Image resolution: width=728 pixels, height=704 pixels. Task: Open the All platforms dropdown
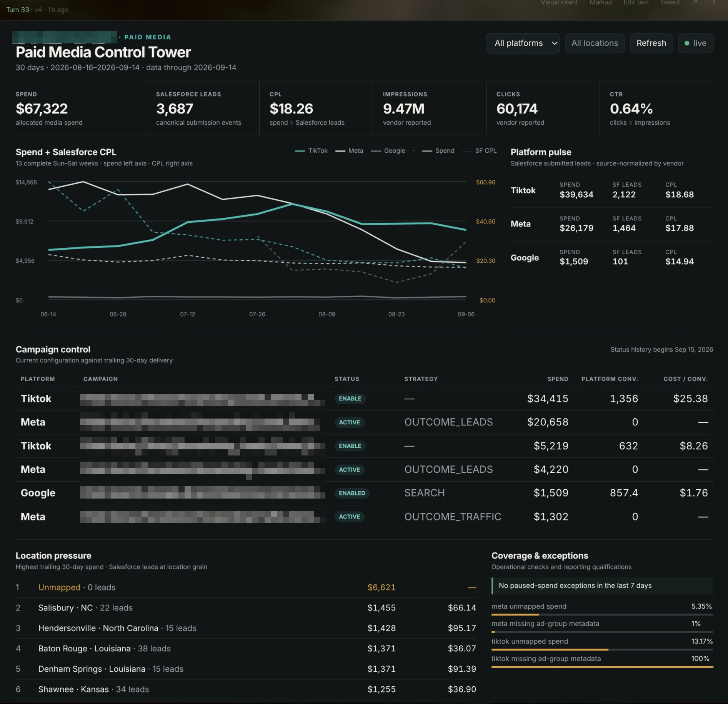point(522,43)
